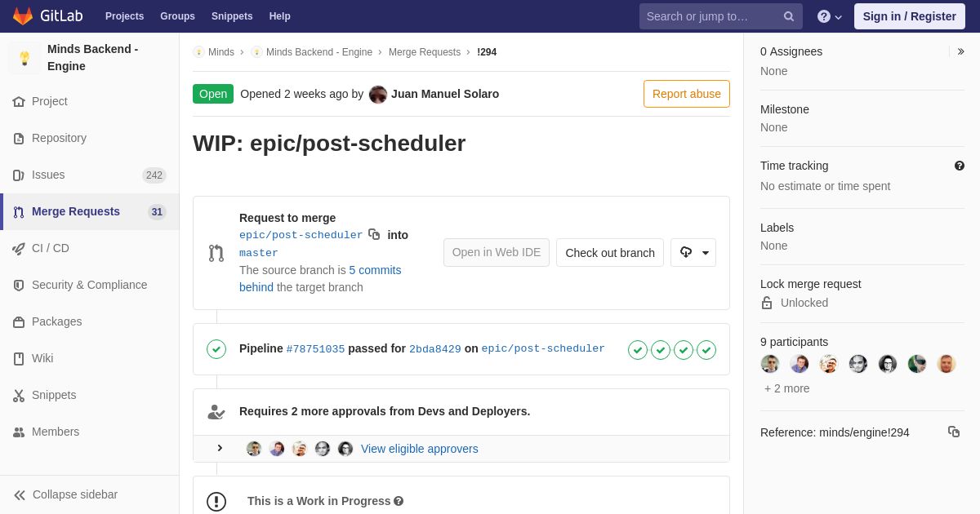This screenshot has width=980, height=514.
Task: Open Wiki in the sidebar
Action: [x=90, y=358]
